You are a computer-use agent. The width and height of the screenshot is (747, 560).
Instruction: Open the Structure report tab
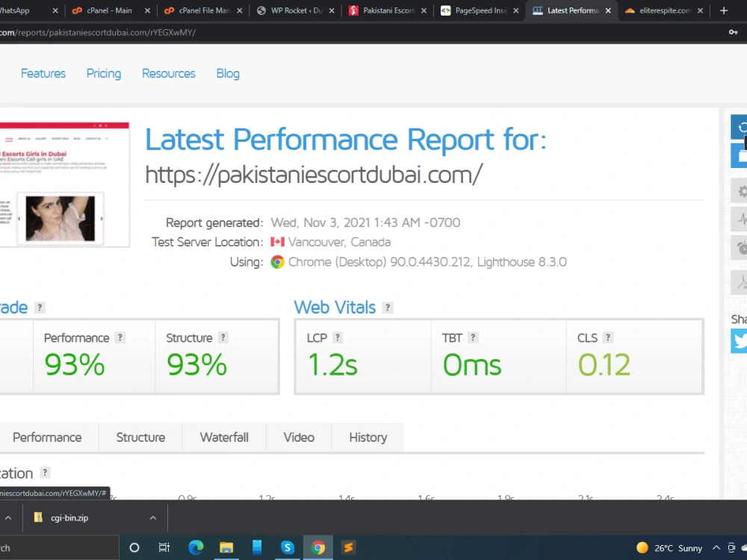tap(140, 437)
